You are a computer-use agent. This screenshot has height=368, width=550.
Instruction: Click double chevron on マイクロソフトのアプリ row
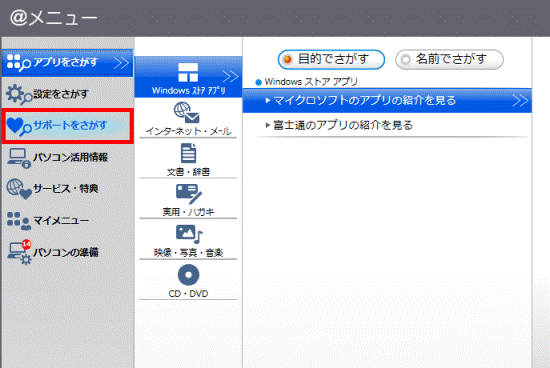(520, 101)
